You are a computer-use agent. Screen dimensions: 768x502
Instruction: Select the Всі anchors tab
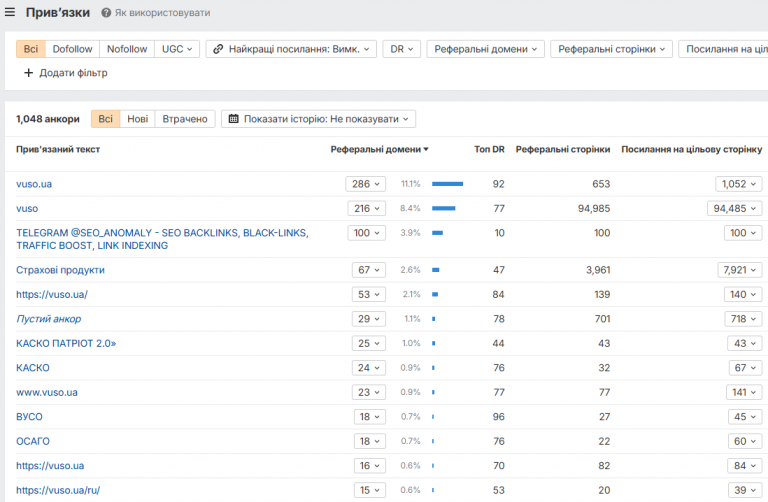[x=105, y=119]
